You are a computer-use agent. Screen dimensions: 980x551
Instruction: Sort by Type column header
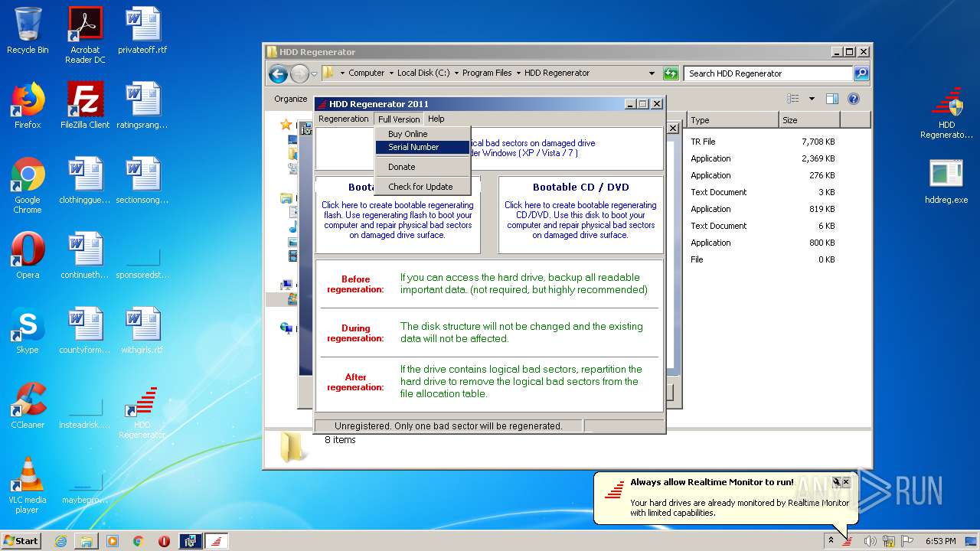[733, 120]
